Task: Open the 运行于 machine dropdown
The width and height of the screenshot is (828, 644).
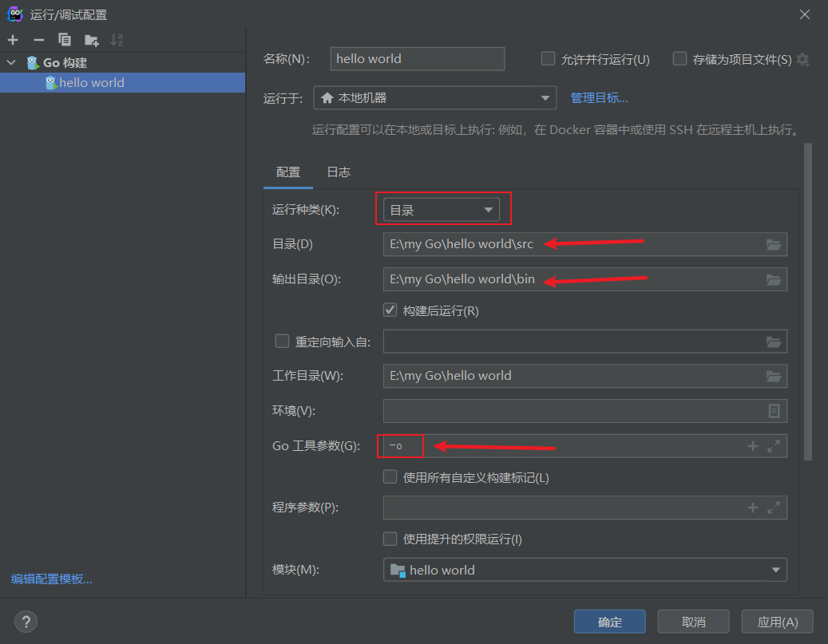Action: click(545, 97)
